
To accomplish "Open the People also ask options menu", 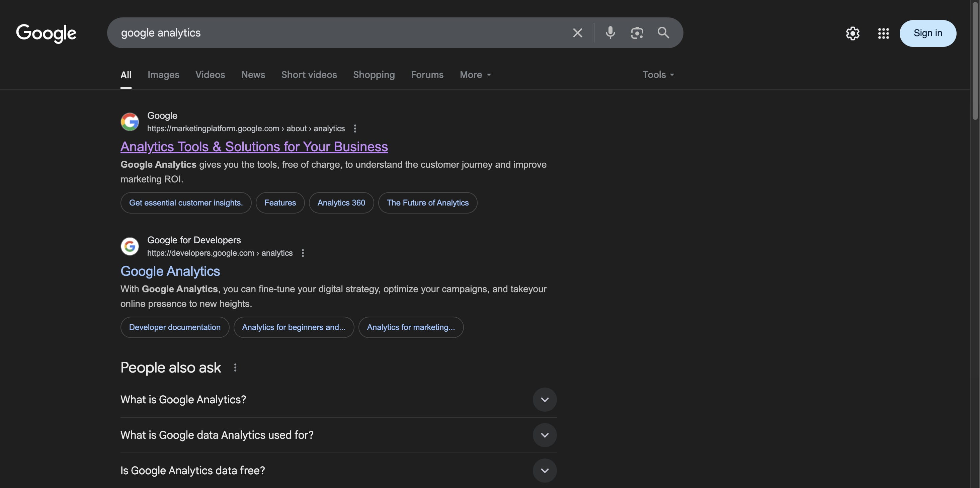I will [235, 368].
